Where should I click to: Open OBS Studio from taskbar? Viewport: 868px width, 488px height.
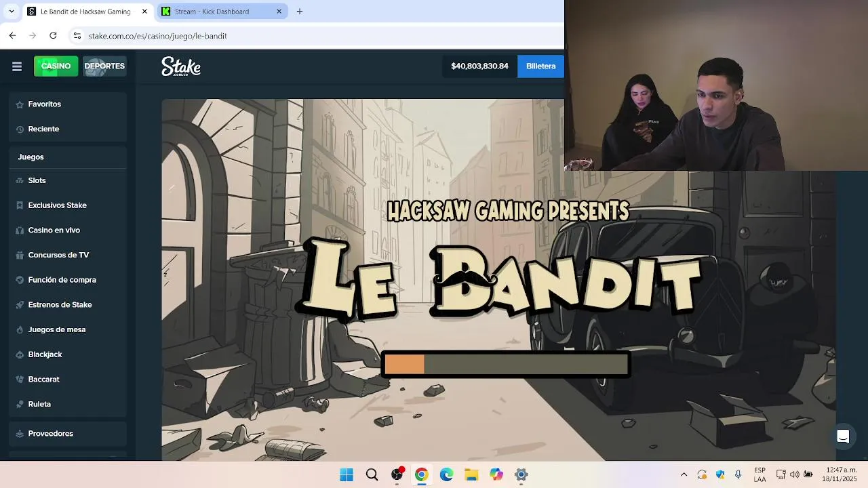coord(397,474)
